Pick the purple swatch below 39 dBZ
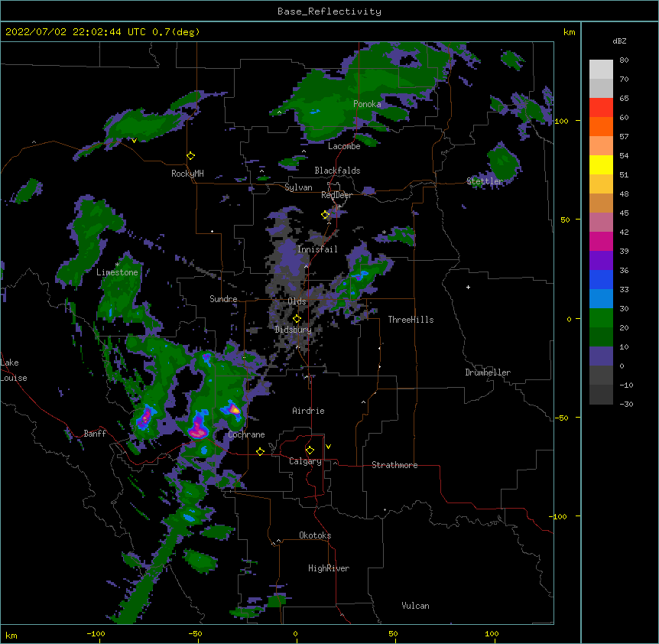 click(x=601, y=260)
